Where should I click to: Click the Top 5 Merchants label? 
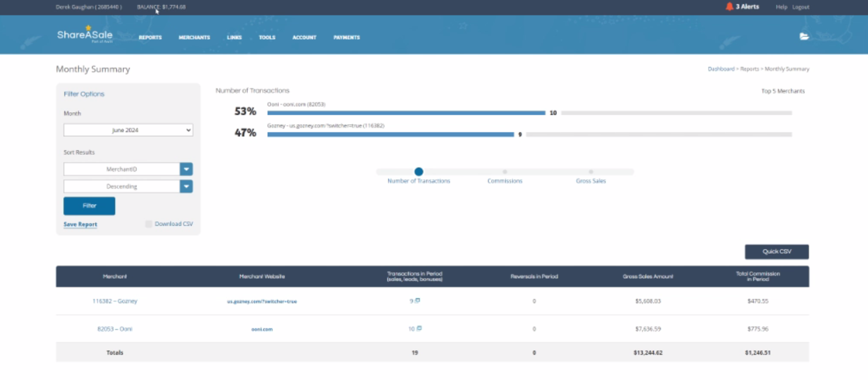click(783, 91)
